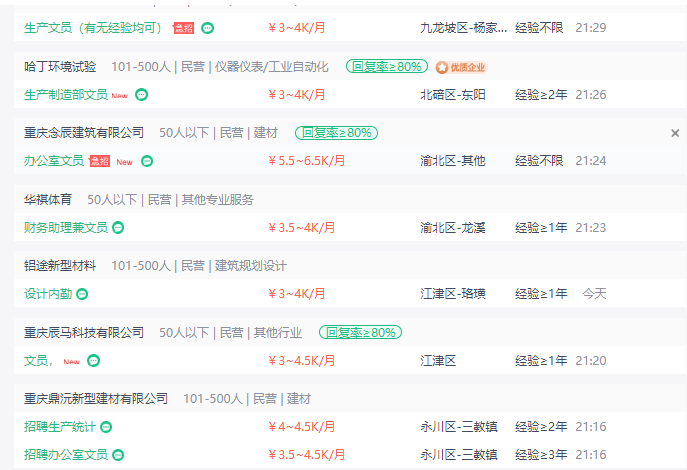Open chat bubble next to 文员， listing
The width and height of the screenshot is (687, 470).
point(93,360)
